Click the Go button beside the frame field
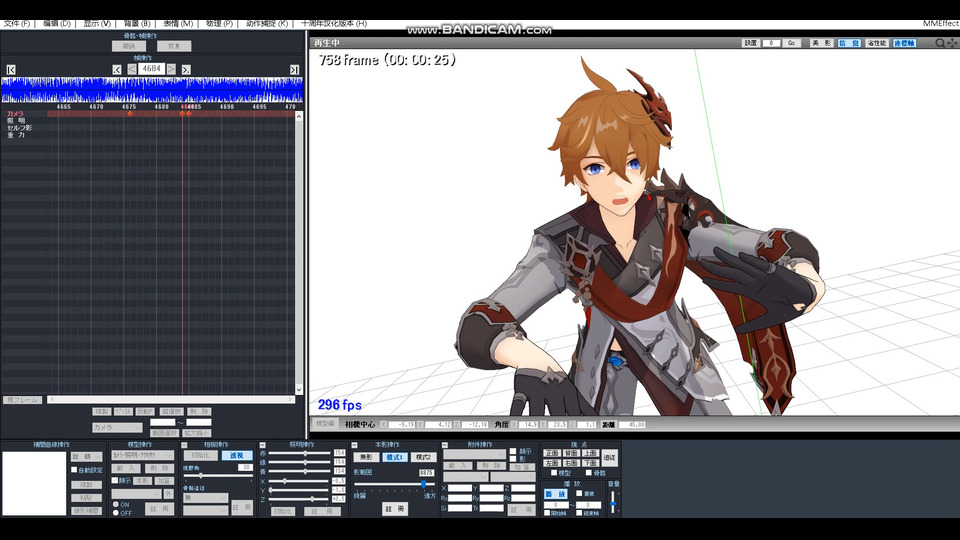Viewport: 960px width, 540px height. pos(792,43)
